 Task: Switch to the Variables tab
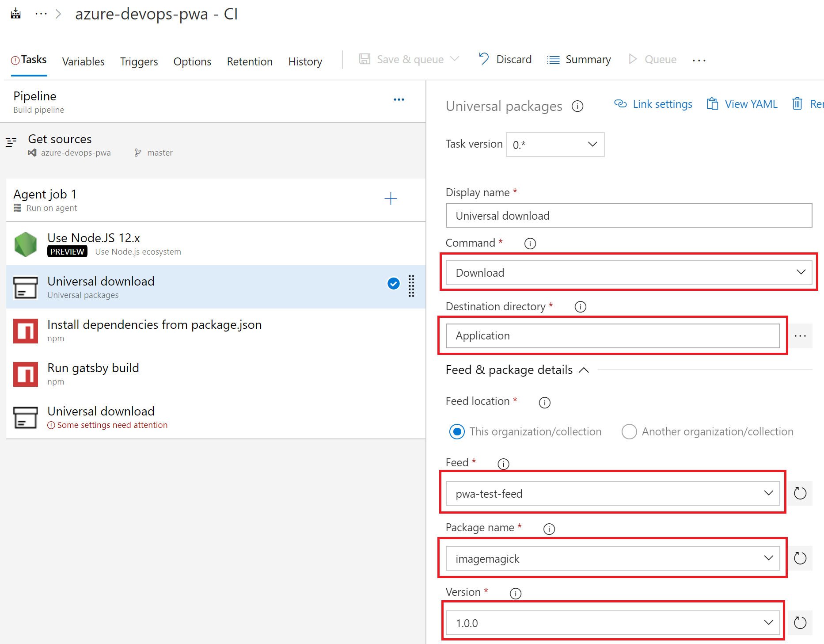(83, 61)
